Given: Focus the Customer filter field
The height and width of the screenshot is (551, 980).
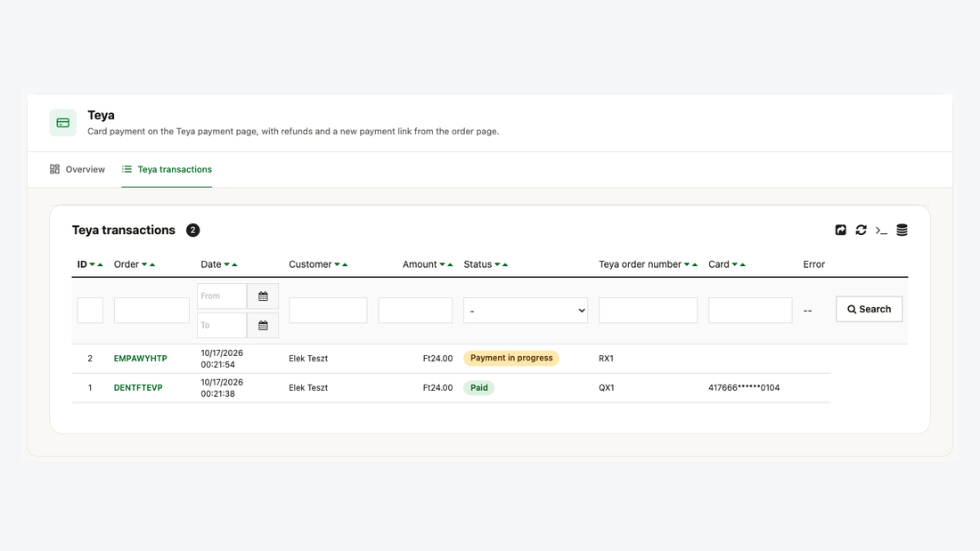Looking at the screenshot, I should [x=328, y=311].
